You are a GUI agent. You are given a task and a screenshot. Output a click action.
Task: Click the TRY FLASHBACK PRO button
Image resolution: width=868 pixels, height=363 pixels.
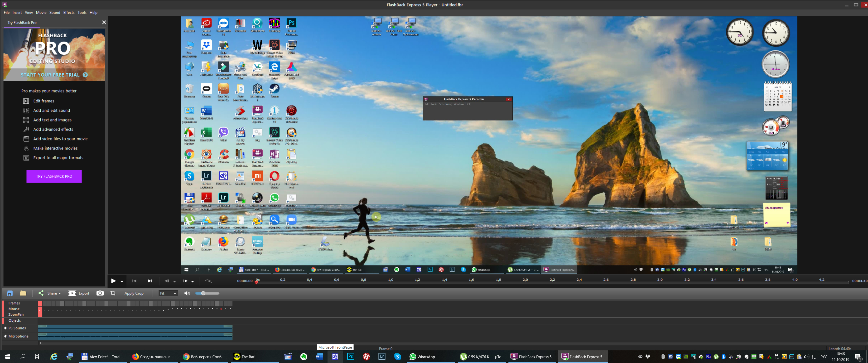point(54,176)
